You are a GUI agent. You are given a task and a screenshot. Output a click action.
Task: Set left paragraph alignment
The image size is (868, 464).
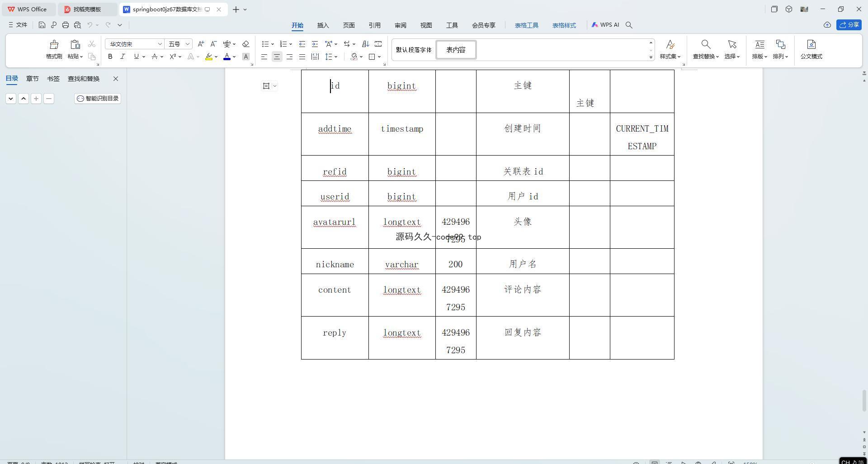(264, 57)
